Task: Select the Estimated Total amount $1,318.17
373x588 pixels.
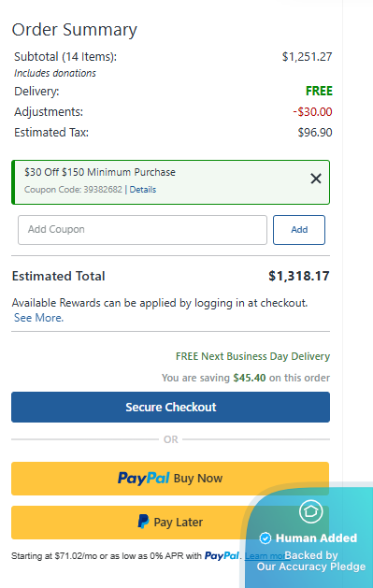Action: (299, 277)
